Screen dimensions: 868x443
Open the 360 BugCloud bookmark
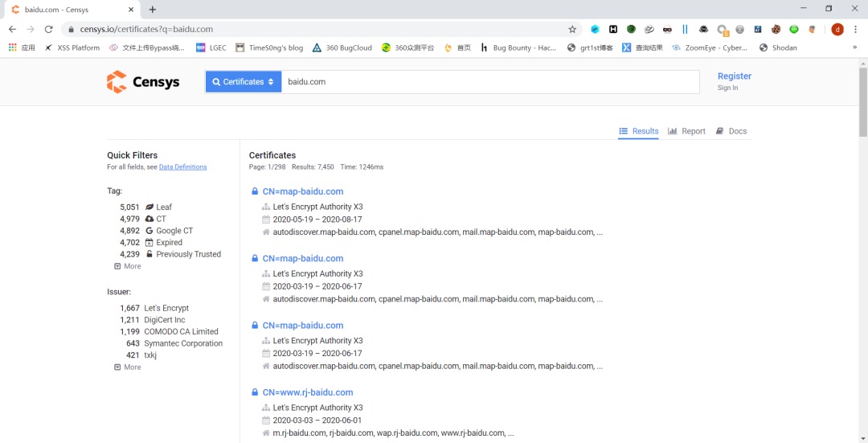tap(342, 47)
